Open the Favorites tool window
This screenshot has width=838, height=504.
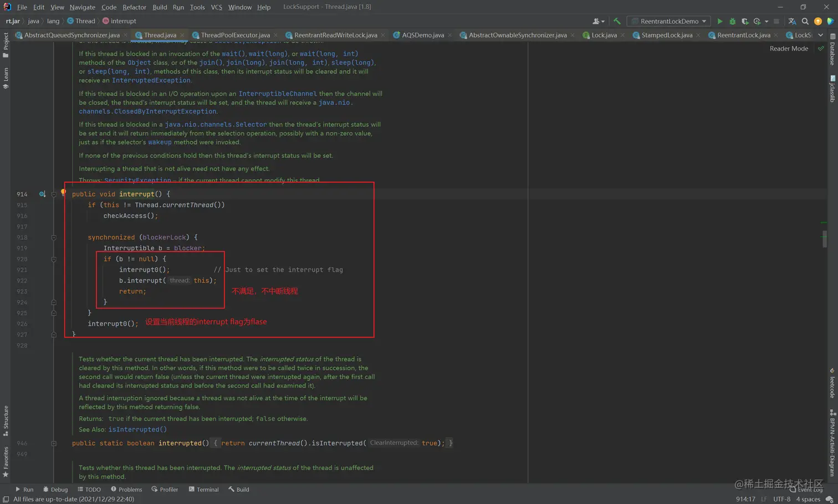pos(6,462)
